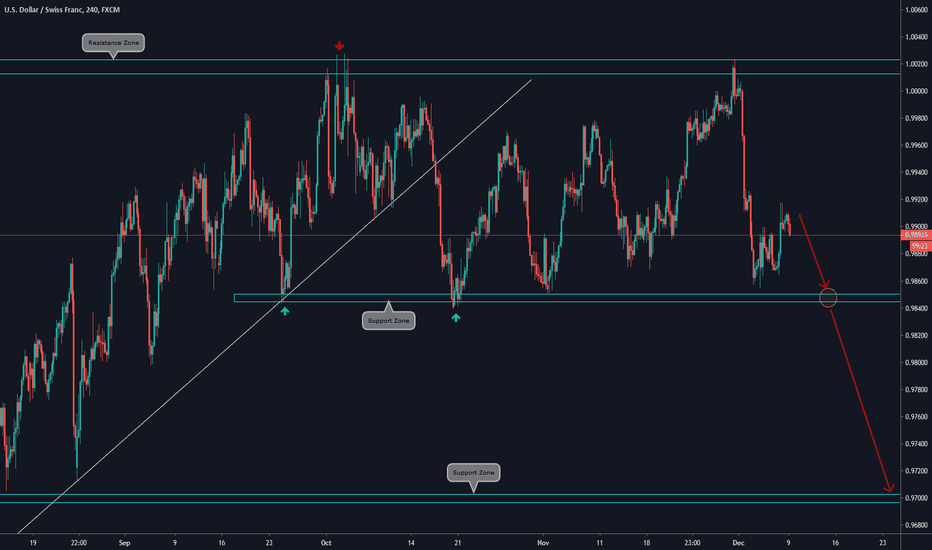
Task: Click the 0.97000 price axis label
Action: pos(914,498)
